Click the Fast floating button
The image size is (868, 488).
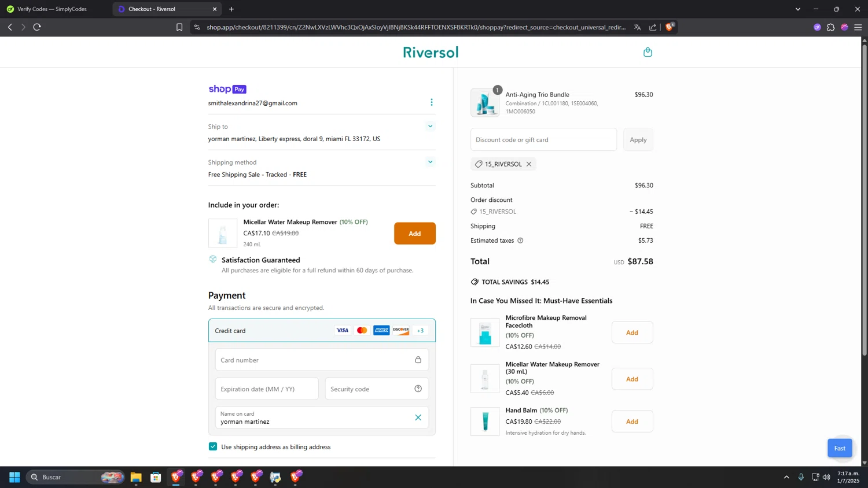coord(840,448)
